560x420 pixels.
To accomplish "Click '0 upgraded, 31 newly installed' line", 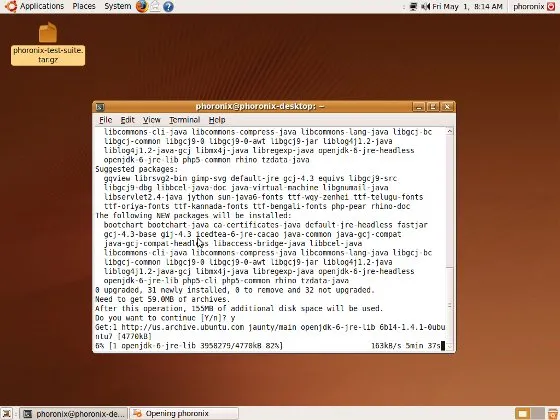I will pos(235,290).
